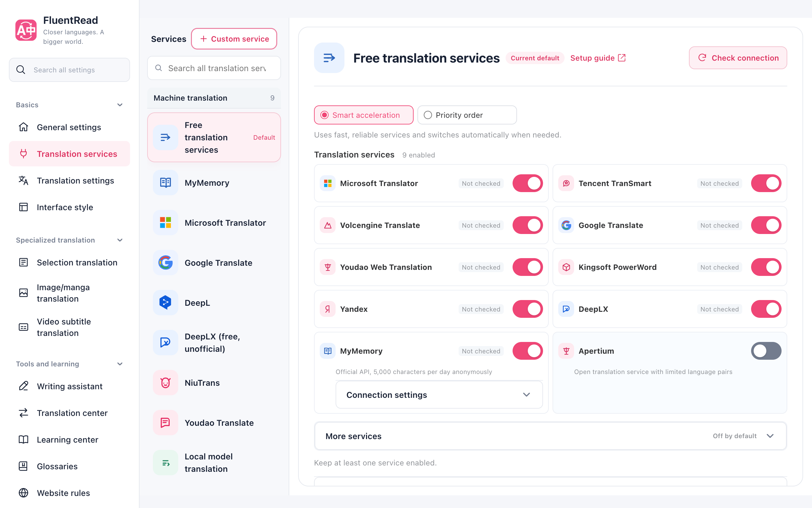Open General settings in the sidebar
The image size is (812, 508).
coord(69,127)
